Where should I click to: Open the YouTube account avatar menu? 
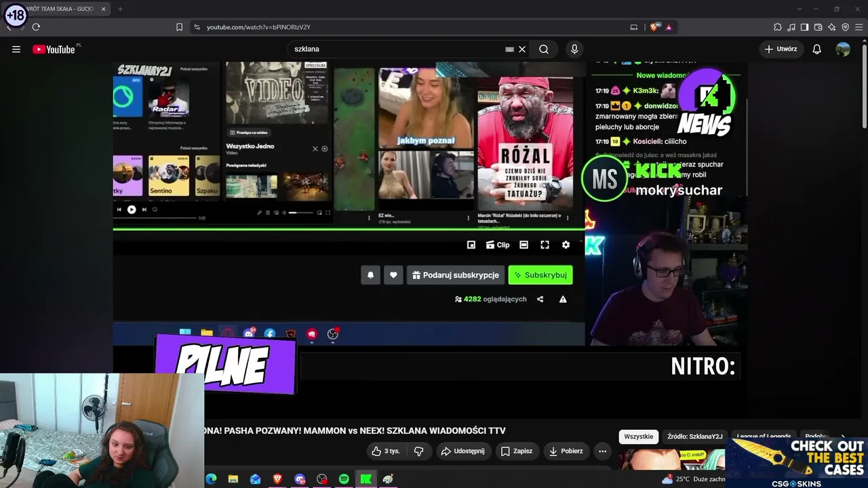843,49
